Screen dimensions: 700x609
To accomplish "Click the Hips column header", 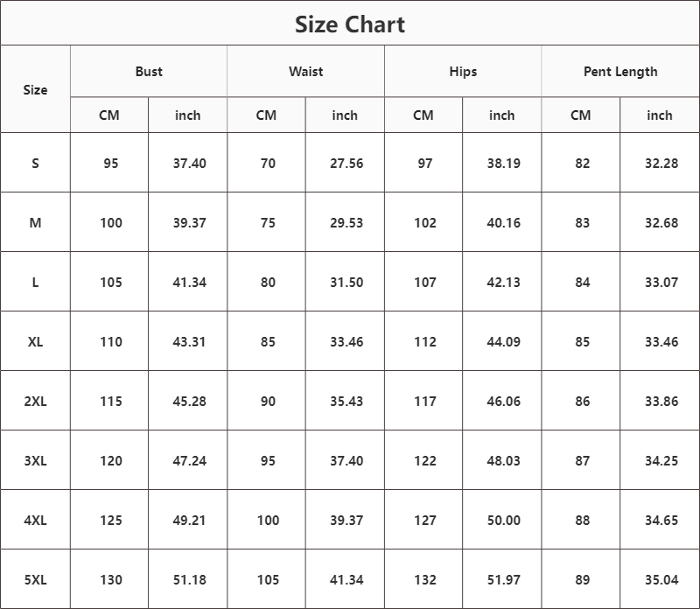I will [463, 72].
